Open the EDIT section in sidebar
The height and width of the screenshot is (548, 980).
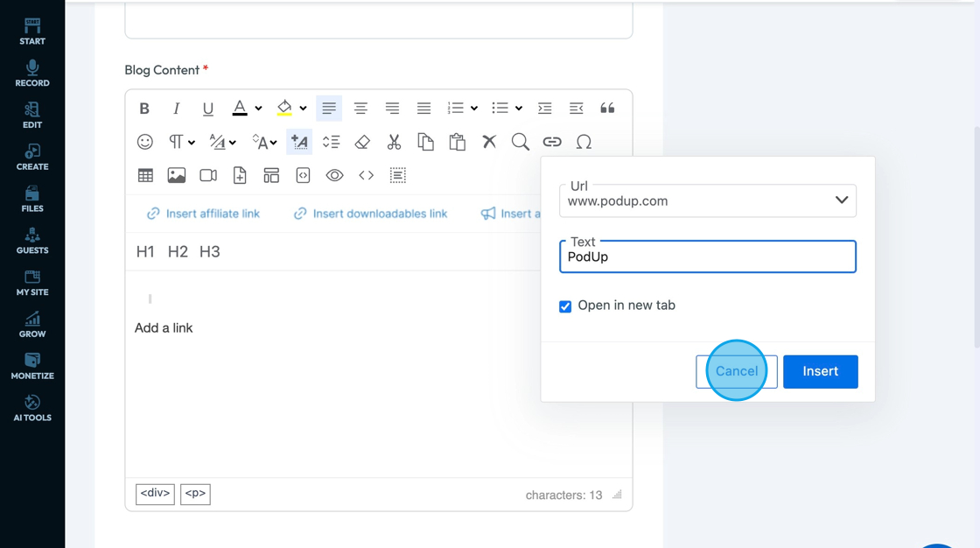32,115
